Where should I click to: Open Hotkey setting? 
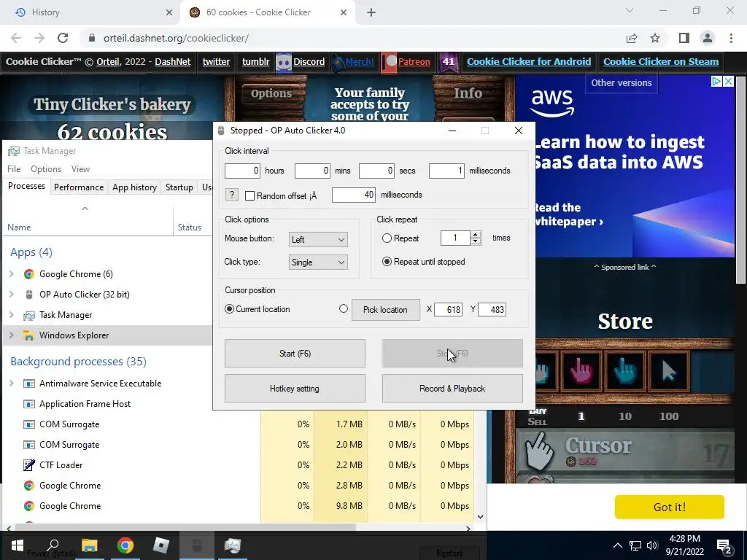coord(295,389)
